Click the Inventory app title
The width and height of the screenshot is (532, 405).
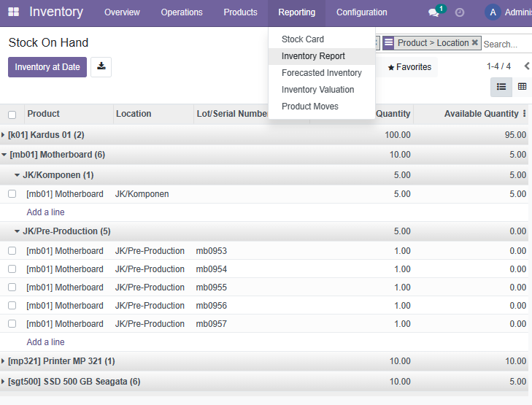pos(56,12)
